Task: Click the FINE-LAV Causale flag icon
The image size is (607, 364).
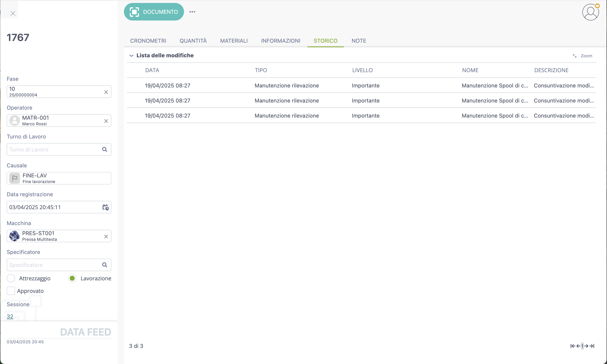Action: pyautogui.click(x=14, y=178)
